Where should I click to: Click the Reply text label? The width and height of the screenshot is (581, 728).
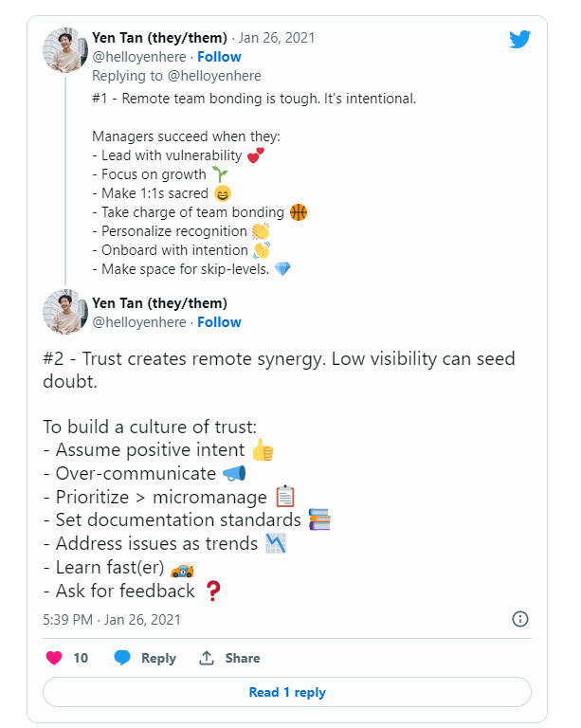(x=158, y=658)
